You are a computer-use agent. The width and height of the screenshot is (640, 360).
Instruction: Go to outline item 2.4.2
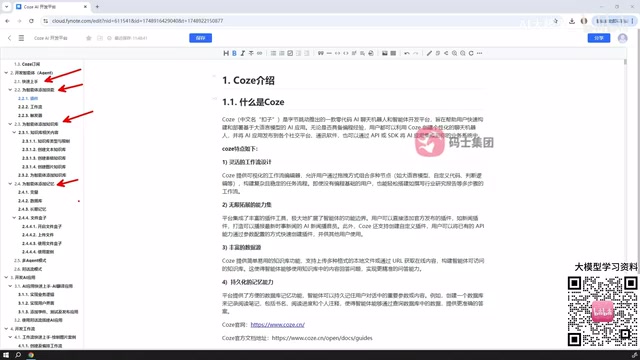pyautogui.click(x=30, y=200)
